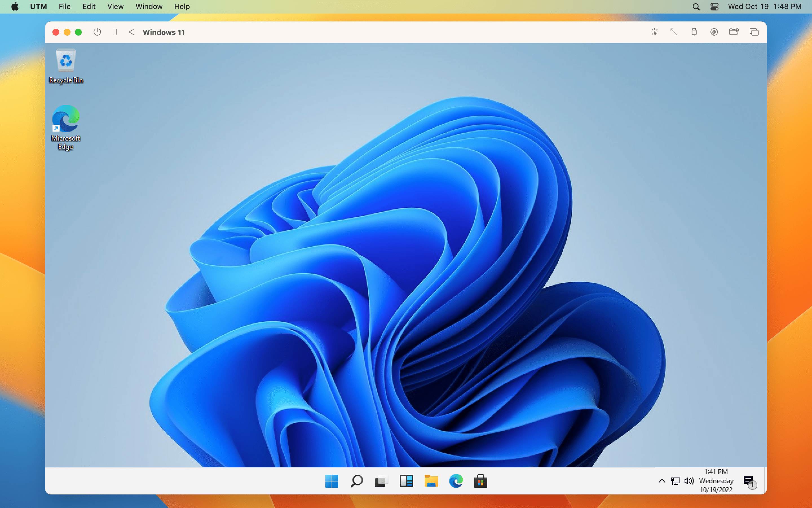Open Microsoft Store from the taskbar
Screen dimensions: 812x508
pyautogui.click(x=480, y=481)
